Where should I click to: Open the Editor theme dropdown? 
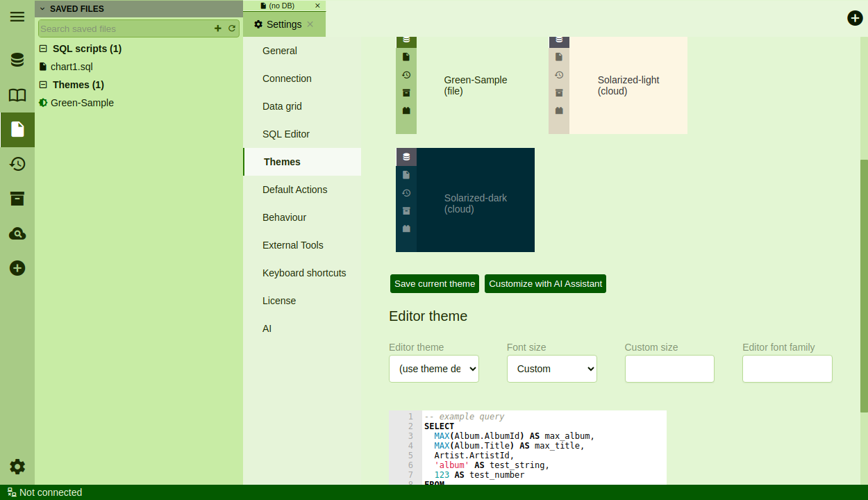(434, 369)
